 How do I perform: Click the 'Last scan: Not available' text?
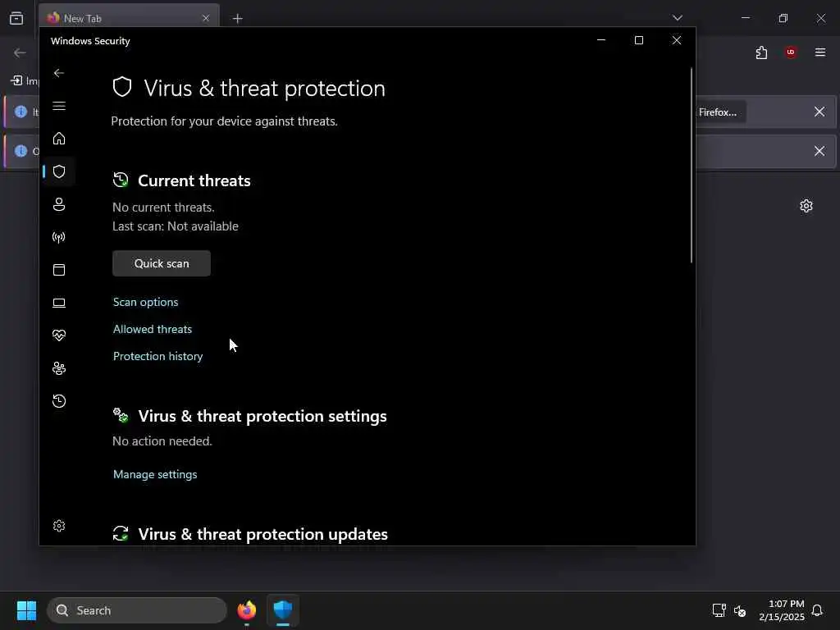pos(176,226)
